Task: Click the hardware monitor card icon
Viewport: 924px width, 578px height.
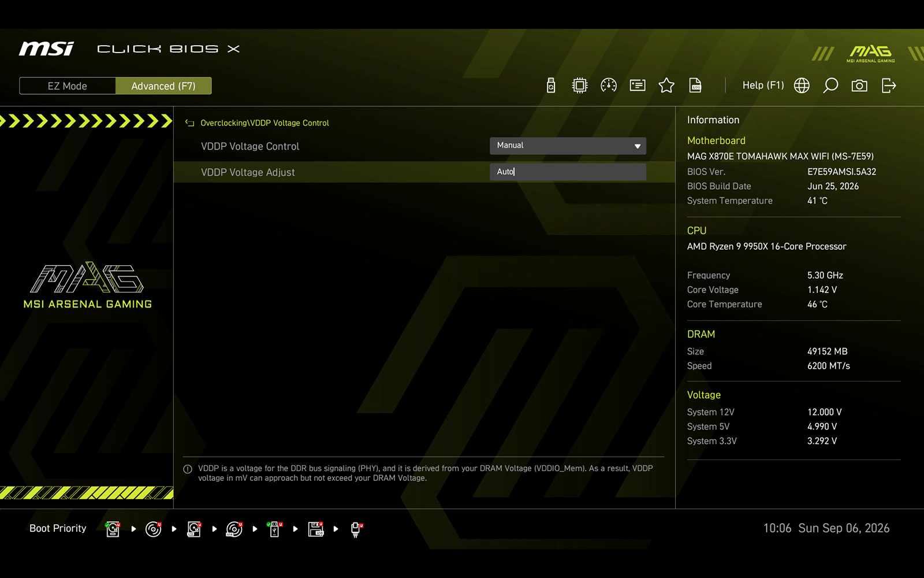Action: [638, 86]
